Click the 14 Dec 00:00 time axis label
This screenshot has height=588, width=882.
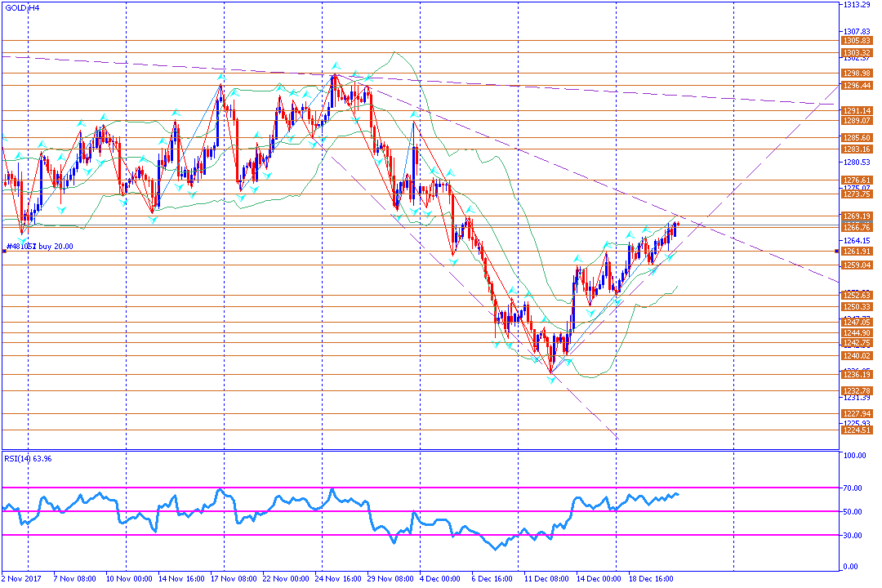pyautogui.click(x=599, y=578)
